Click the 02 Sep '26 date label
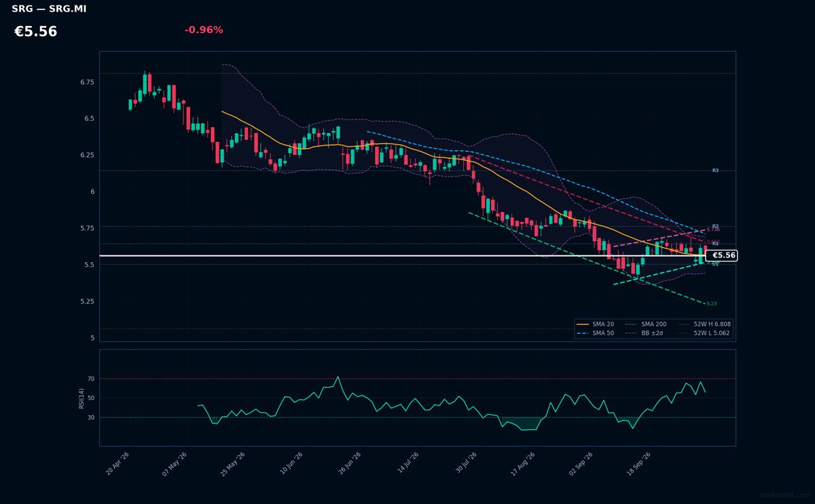 click(581, 463)
